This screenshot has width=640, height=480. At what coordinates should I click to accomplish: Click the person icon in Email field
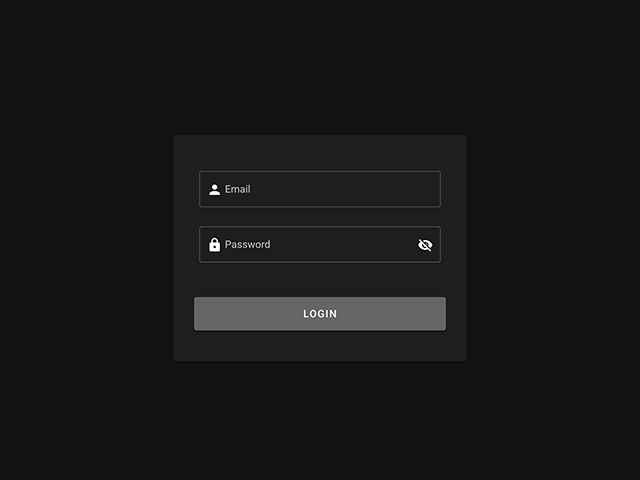pyautogui.click(x=214, y=189)
